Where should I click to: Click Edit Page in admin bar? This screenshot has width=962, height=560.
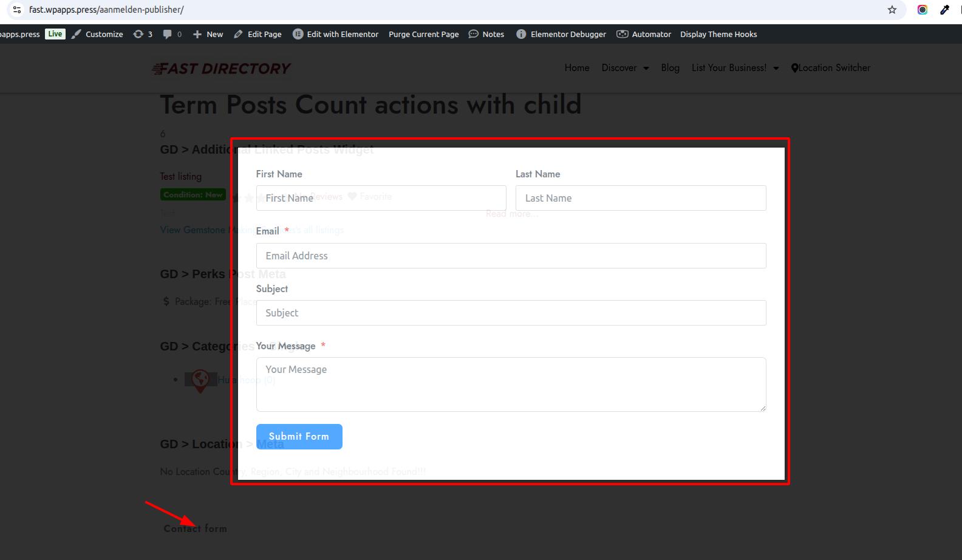(x=258, y=35)
